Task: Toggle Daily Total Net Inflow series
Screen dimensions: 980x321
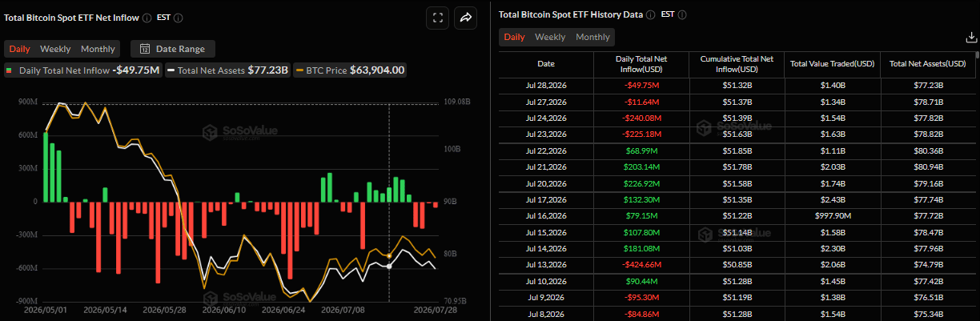Action: (x=82, y=70)
